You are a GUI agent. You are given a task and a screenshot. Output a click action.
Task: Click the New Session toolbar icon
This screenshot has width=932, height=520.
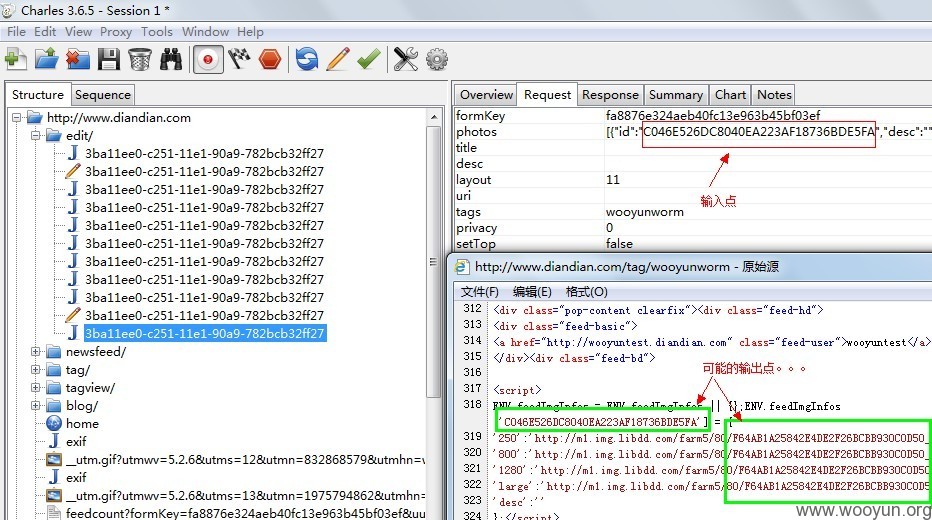[15, 59]
